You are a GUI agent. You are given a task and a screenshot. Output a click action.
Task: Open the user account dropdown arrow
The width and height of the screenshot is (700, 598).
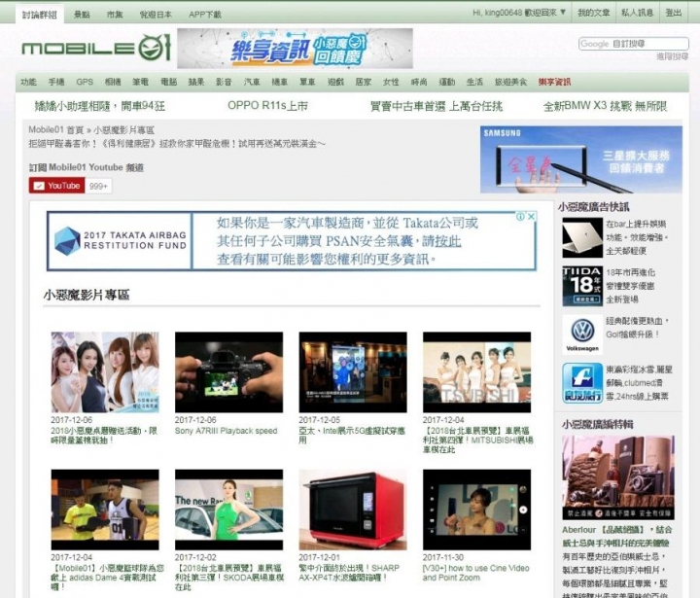pos(563,13)
